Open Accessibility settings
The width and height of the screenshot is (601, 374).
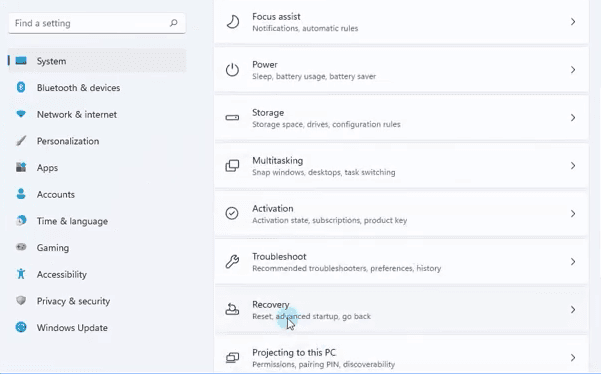97,274
